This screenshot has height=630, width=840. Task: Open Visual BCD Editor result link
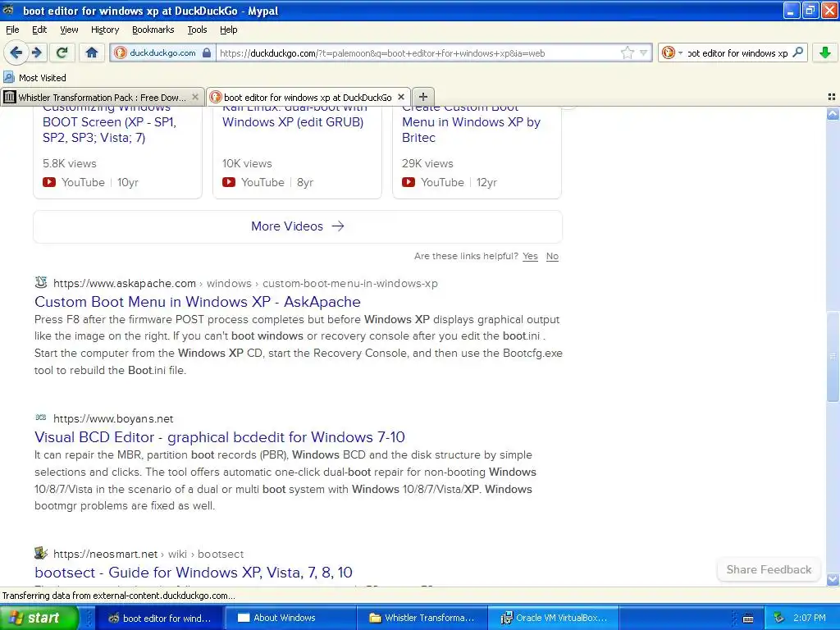coord(220,437)
